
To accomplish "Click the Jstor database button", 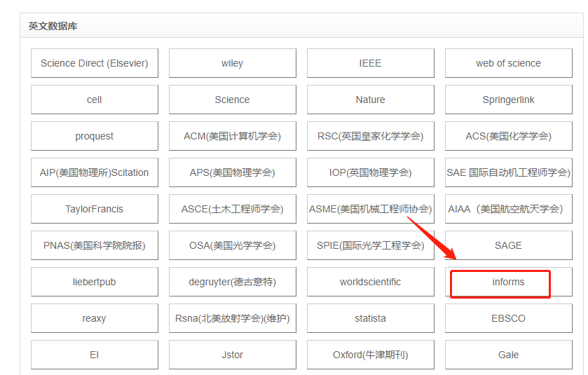I will click(232, 355).
